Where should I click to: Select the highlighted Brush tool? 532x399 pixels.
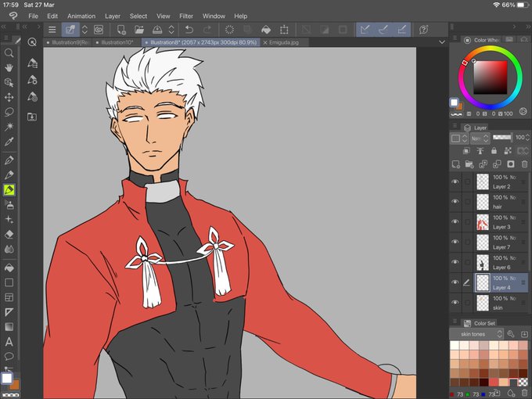click(x=9, y=190)
